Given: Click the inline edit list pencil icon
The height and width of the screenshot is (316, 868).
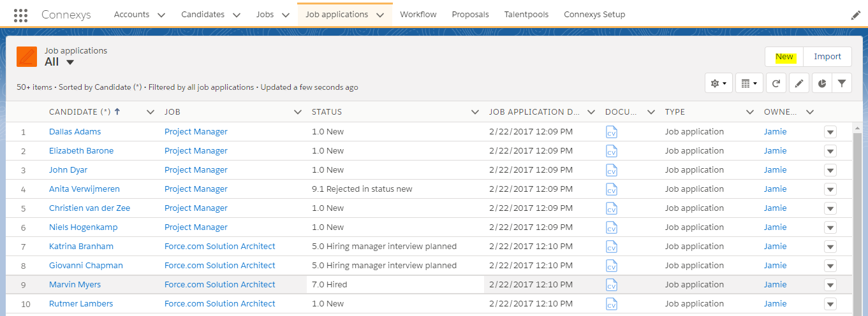Looking at the screenshot, I should [799, 83].
